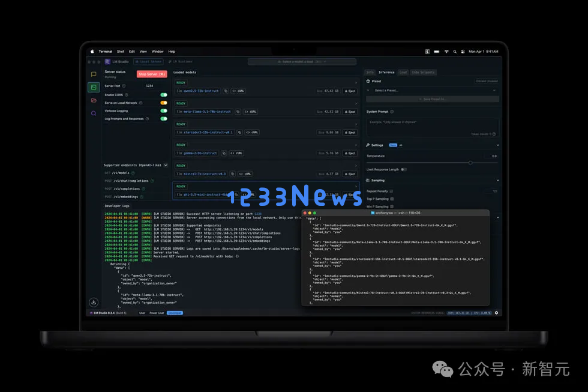
Task: Open the Discover search icon in sidebar
Action: coord(94,113)
